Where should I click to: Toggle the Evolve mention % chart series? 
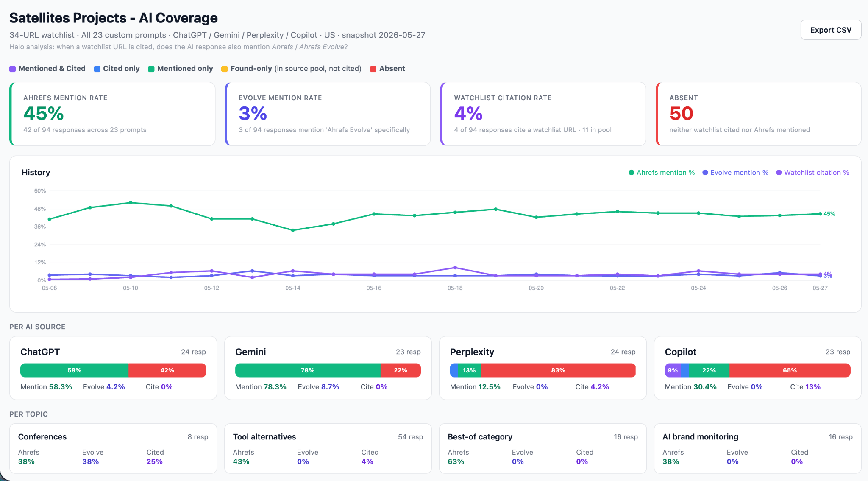tap(735, 173)
